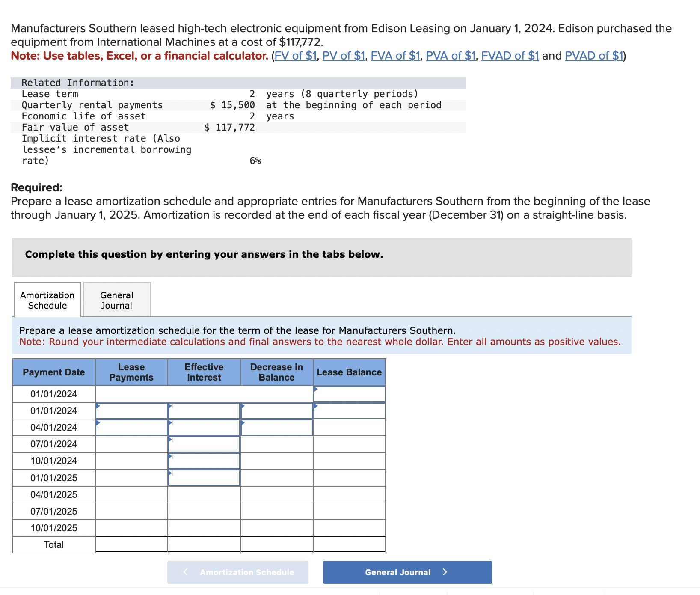Select Effective Interest field for 04/01/2024
Screen dimensions: 700x595
[x=204, y=428]
